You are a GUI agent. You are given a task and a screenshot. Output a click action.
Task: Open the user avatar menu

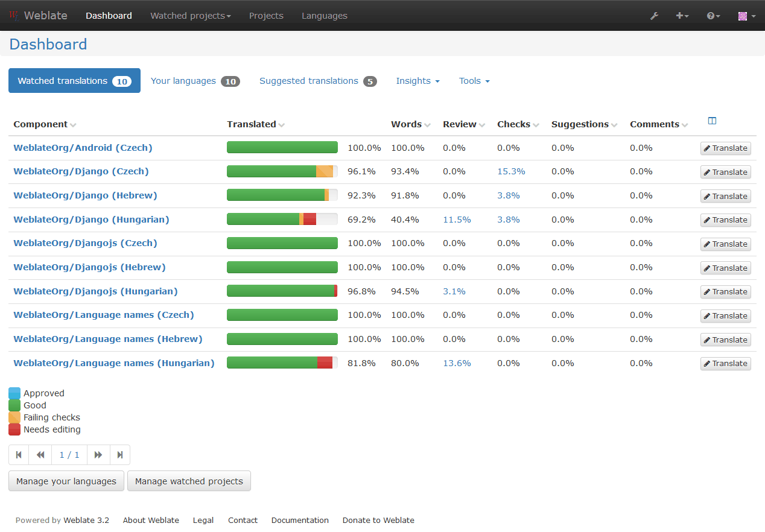point(747,16)
